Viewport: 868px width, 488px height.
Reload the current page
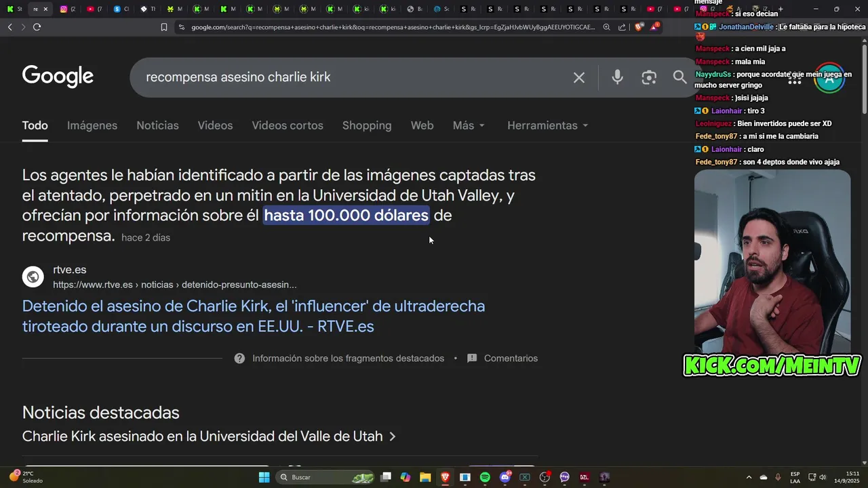37,27
